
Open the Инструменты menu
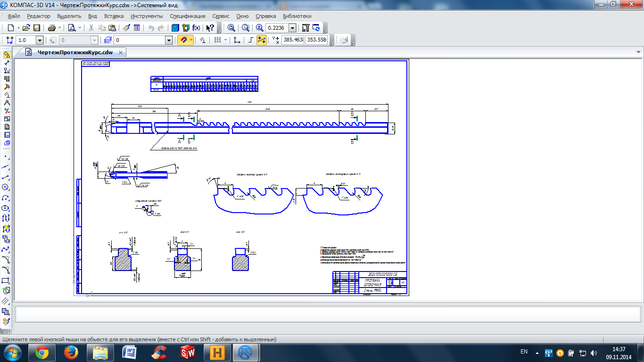pyautogui.click(x=147, y=16)
